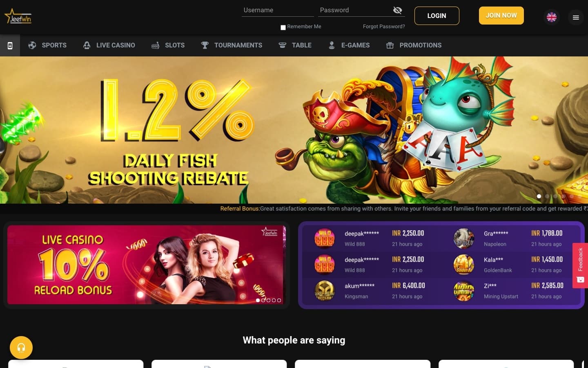The width and height of the screenshot is (588, 368).
Task: Open the hamburger menu icon
Action: [x=576, y=17]
